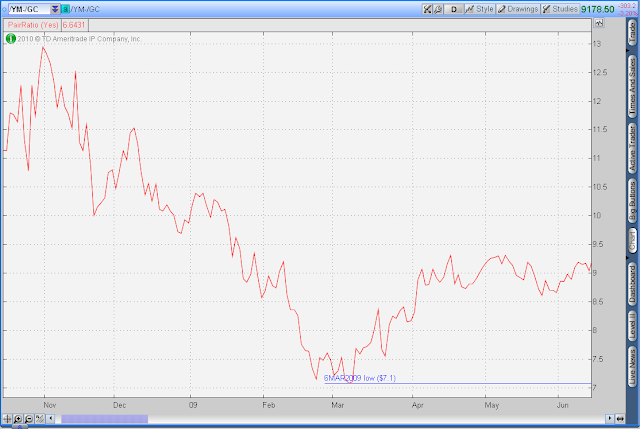
Task: Click the scroll left arrow button
Action: 51,418
